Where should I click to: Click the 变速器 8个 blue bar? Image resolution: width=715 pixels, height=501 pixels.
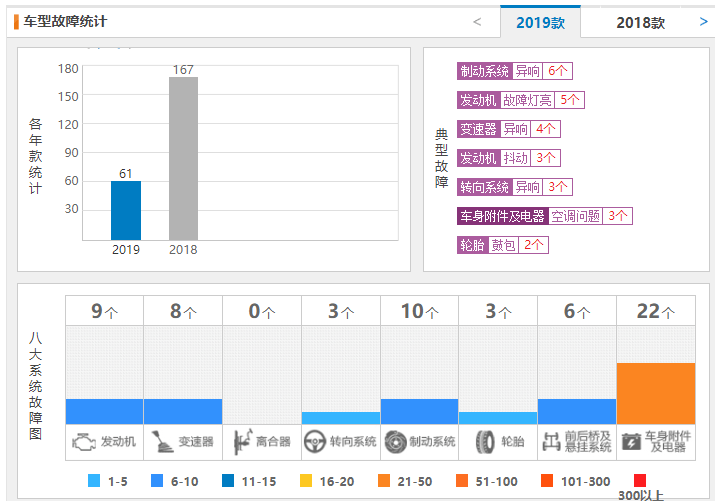pyautogui.click(x=183, y=412)
